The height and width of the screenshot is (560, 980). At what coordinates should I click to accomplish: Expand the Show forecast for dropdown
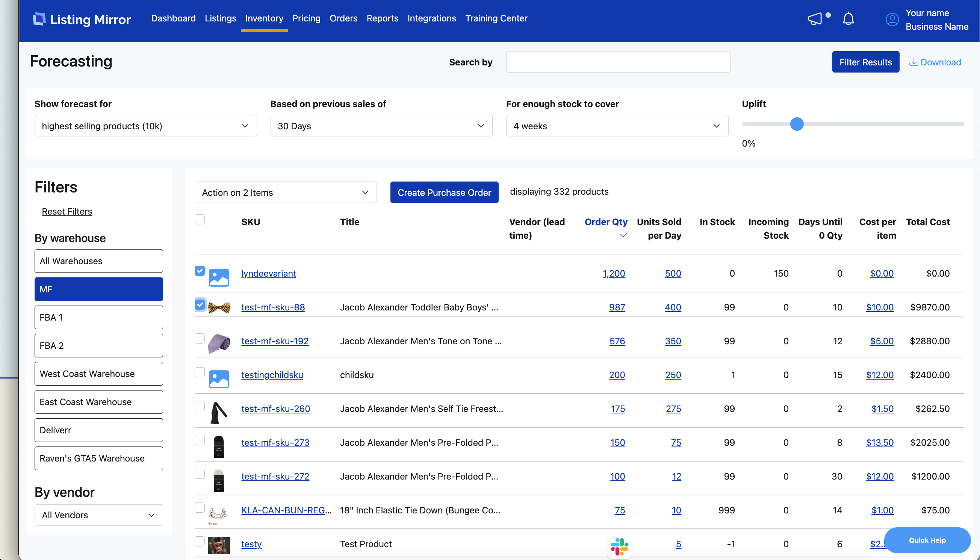click(145, 126)
